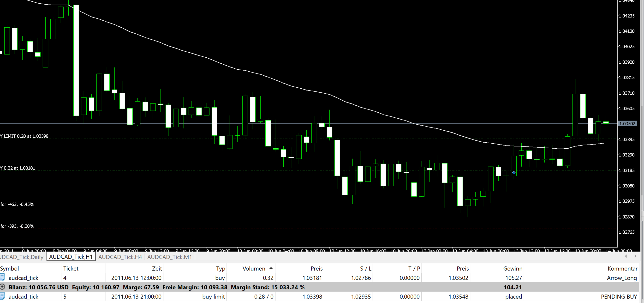The width and height of the screenshot is (644, 303).
Task: Click the stop loss value 1.02935
Action: tap(361, 297)
